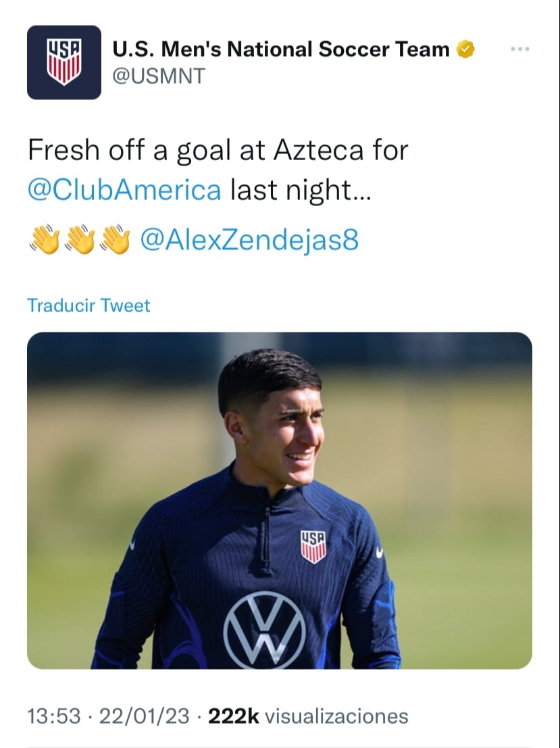Click the word Azteca in the tweet
This screenshot has height=748, width=560.
pos(317,150)
